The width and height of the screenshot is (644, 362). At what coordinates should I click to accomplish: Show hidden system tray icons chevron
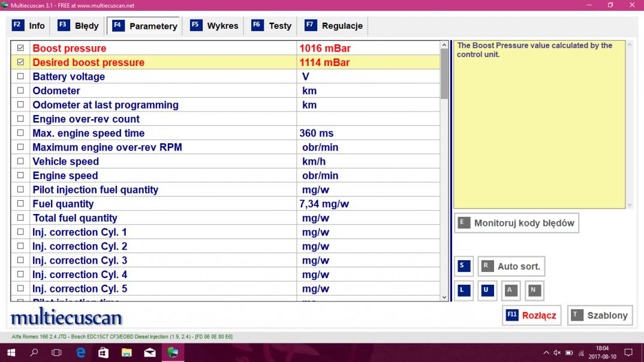[546, 352]
